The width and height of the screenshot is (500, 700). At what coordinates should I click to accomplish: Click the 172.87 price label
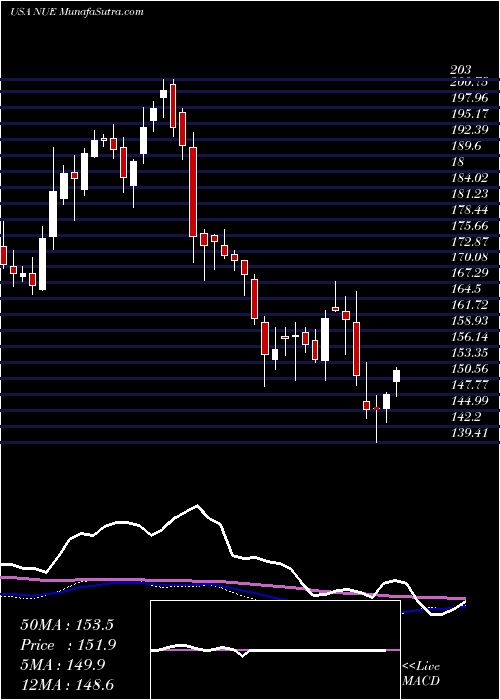[x=469, y=242]
